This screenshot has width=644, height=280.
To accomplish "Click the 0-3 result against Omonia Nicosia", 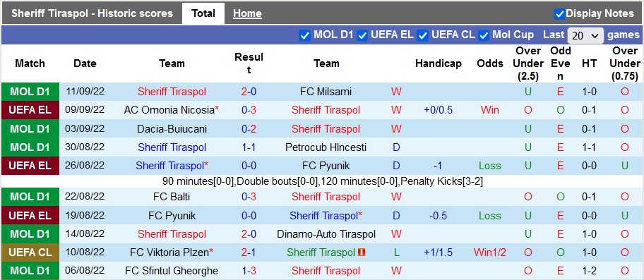I will 249,110.
